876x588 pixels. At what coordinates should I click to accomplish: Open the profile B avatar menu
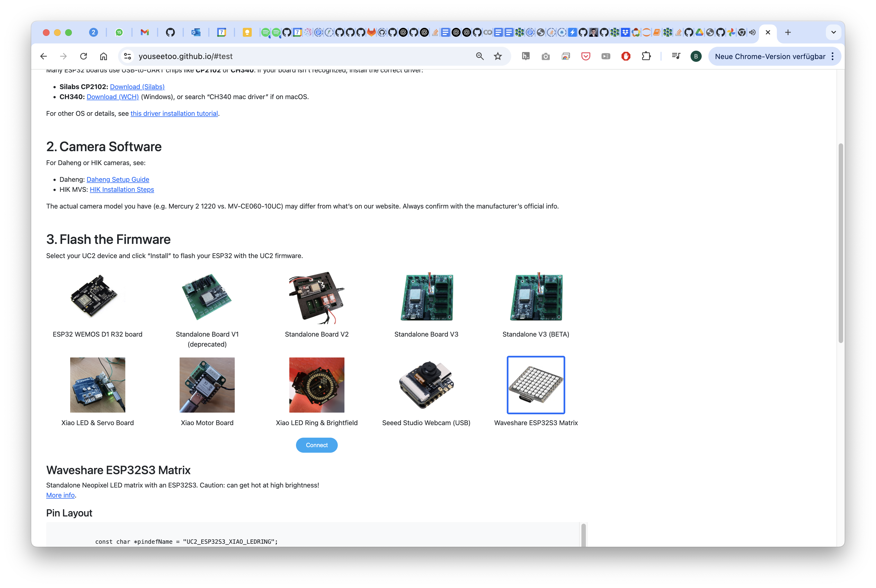[x=696, y=56]
